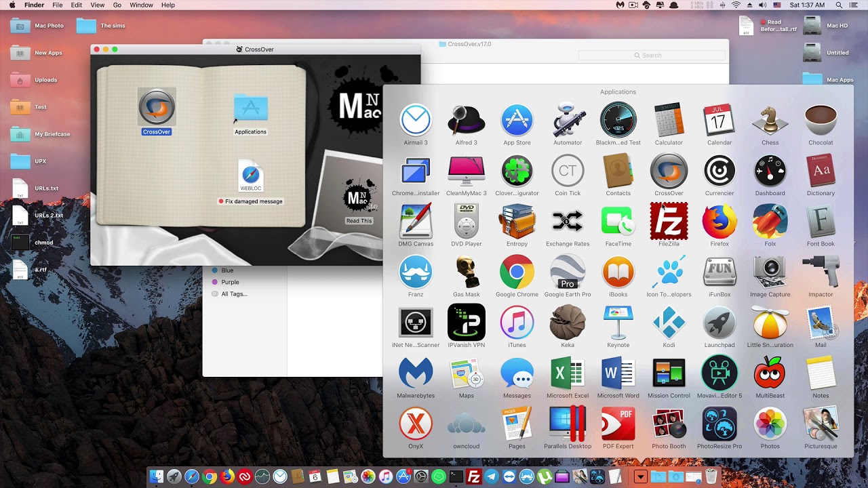Image resolution: width=868 pixels, height=488 pixels.
Task: Open Airmail 3 in the Applications stack
Action: [415, 121]
